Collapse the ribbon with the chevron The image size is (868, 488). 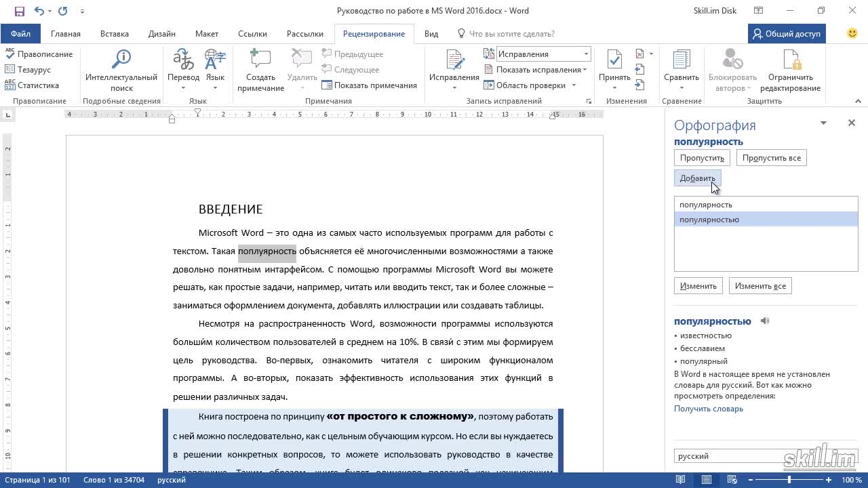tap(858, 102)
